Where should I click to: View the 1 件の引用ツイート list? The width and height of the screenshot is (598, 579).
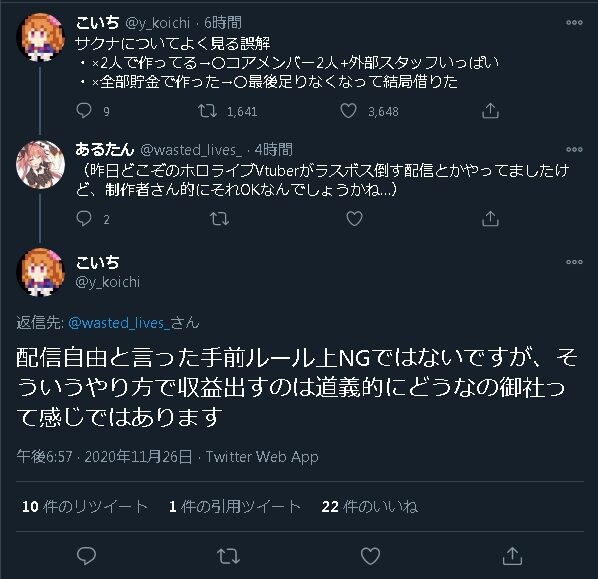[235, 507]
